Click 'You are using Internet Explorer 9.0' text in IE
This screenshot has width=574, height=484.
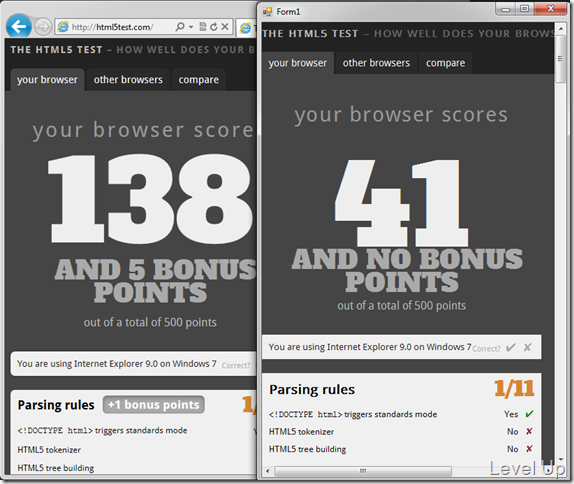coord(117,364)
